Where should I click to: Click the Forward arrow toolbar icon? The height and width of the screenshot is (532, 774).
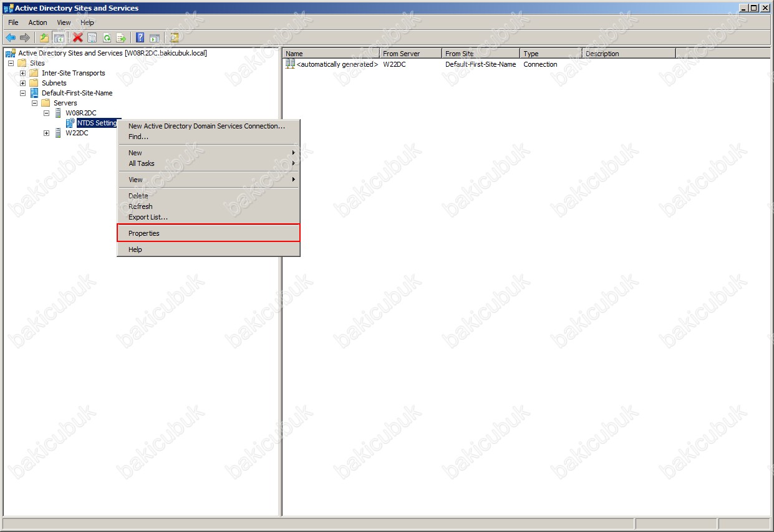tap(25, 37)
